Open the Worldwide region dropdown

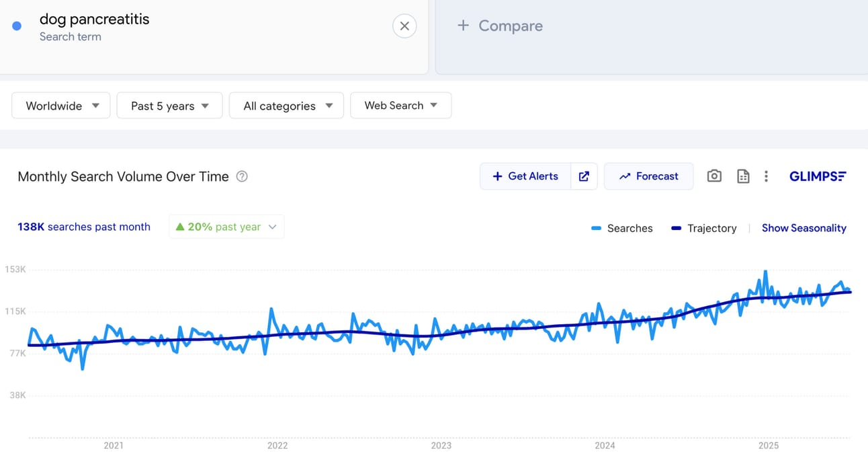pos(61,106)
